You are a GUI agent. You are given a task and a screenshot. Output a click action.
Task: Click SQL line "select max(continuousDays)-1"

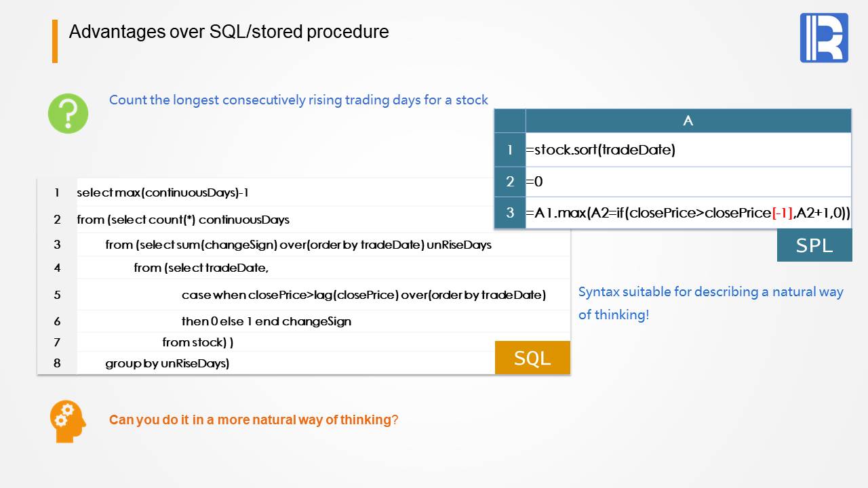tap(163, 192)
